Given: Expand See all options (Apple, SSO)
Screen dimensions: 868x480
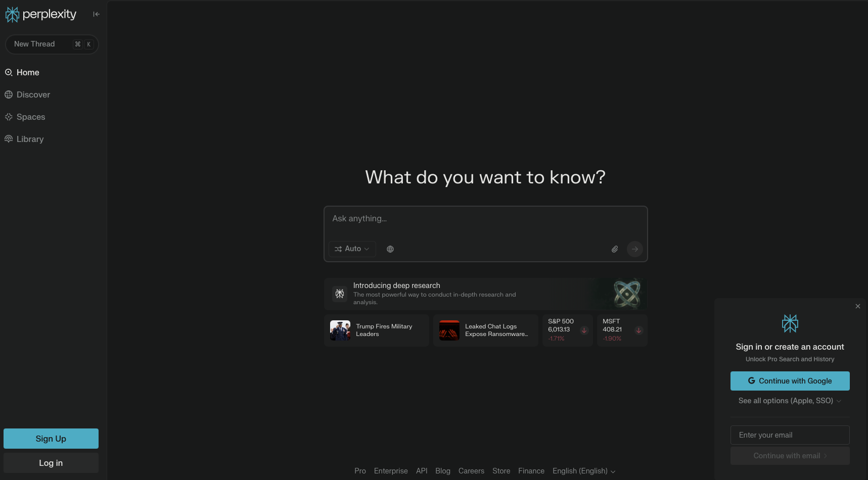Looking at the screenshot, I should [x=790, y=401].
